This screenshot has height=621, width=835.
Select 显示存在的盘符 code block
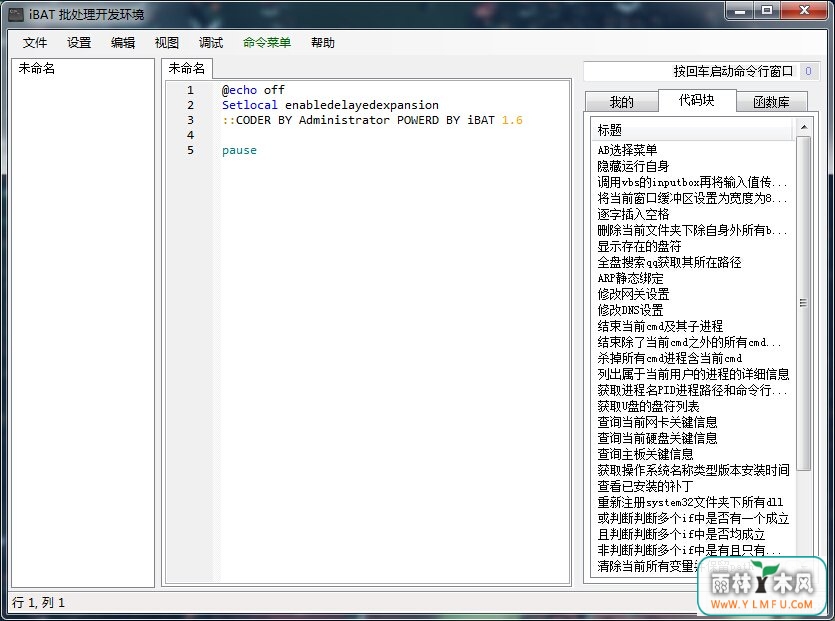point(639,246)
